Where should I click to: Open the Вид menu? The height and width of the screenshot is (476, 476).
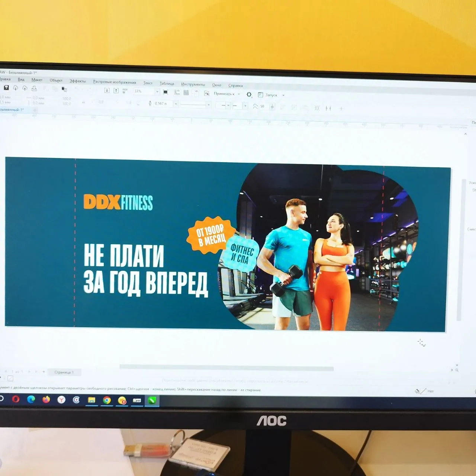21,79
